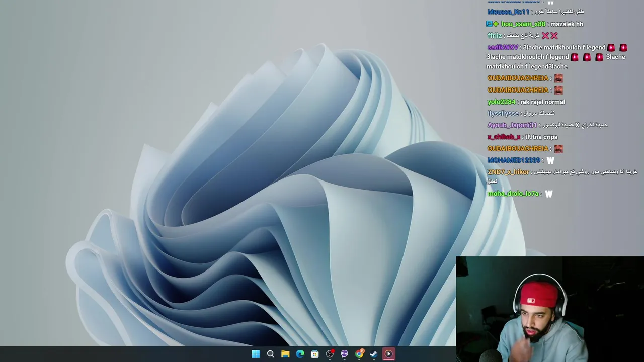Click the blue badge beside hou_ssam_x88
Image resolution: width=644 pixels, height=362 pixels.
tap(489, 24)
